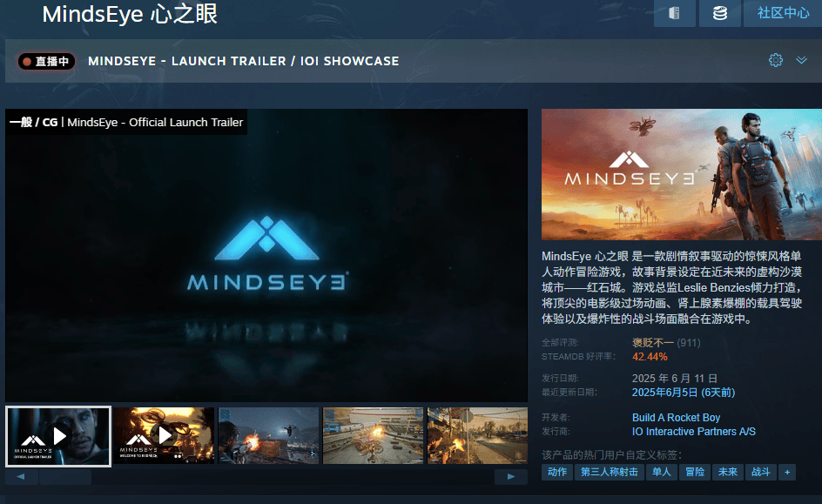Open MINDSEYE - LAUNCH TRAILER broadcast title
This screenshot has width=822, height=504.
[x=243, y=61]
